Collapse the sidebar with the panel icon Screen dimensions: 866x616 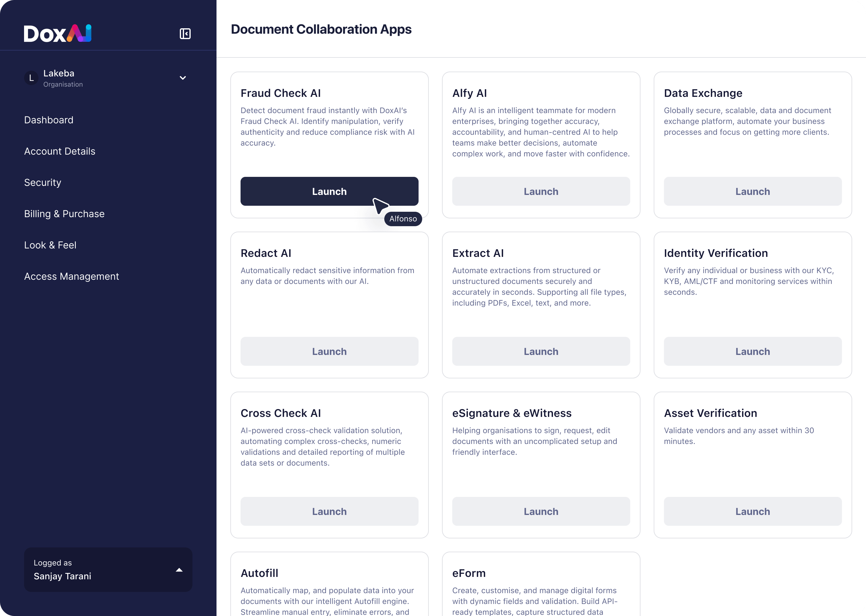pos(185,34)
